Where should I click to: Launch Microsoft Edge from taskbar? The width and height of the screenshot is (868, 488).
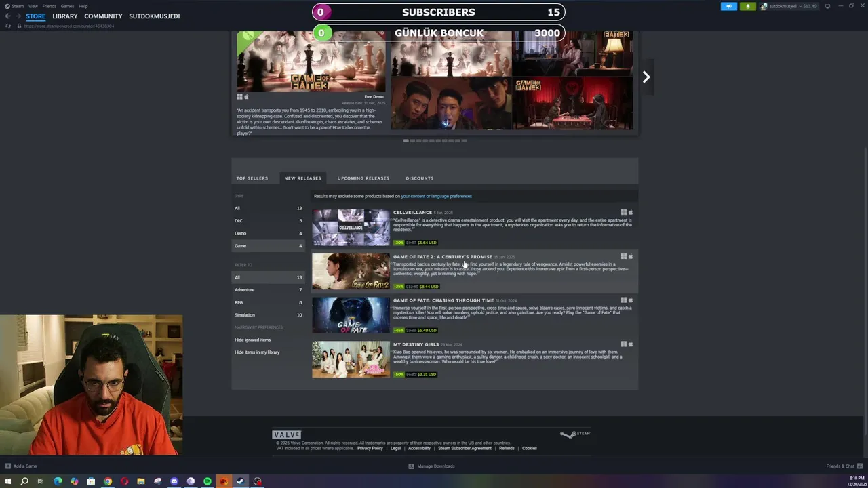[x=58, y=481]
